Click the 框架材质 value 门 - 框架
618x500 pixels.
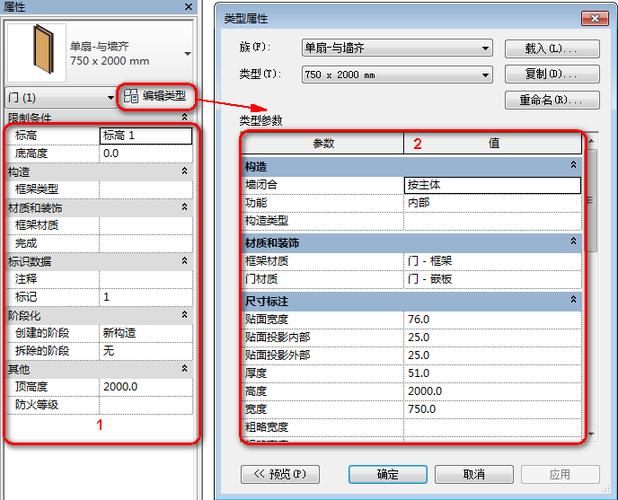pyautogui.click(x=492, y=261)
